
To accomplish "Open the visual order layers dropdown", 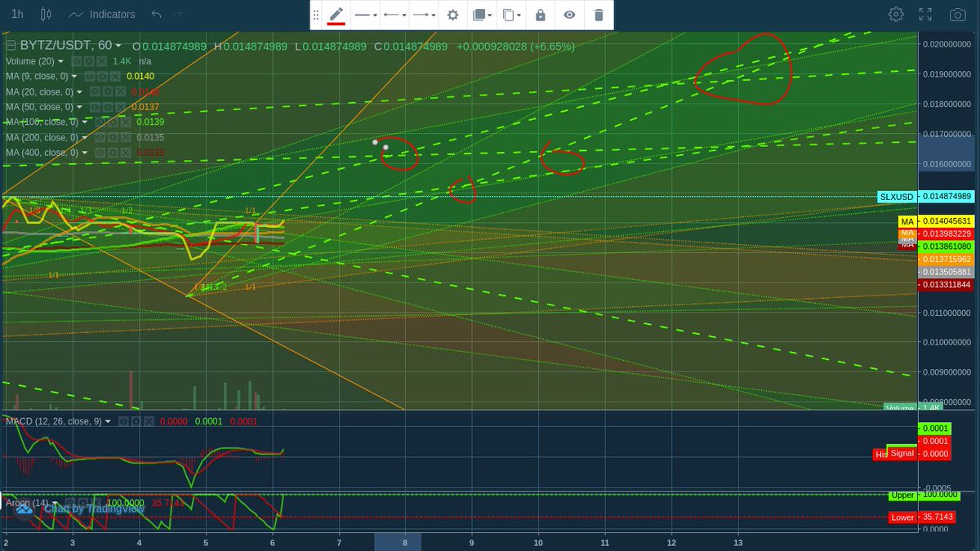I will pyautogui.click(x=482, y=15).
